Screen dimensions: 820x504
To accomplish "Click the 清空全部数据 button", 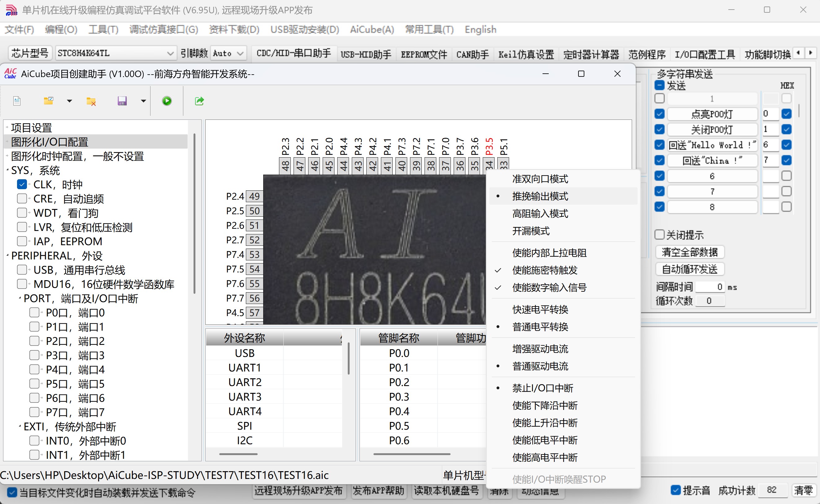I will [x=689, y=252].
